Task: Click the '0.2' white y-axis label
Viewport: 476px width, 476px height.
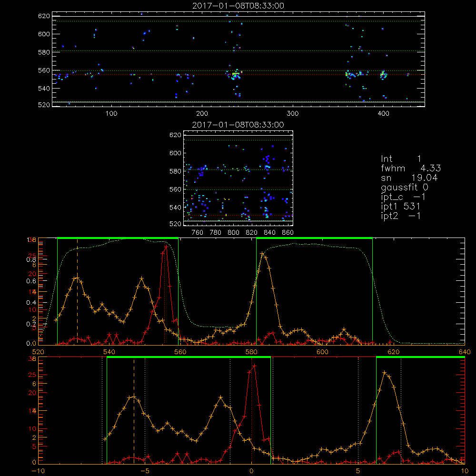Action: (31, 324)
